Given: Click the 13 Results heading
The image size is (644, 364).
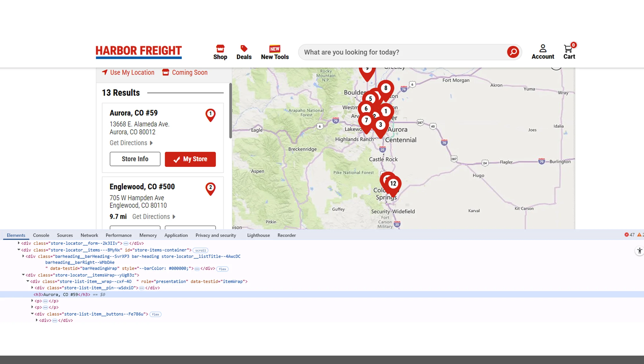Looking at the screenshot, I should (x=121, y=93).
